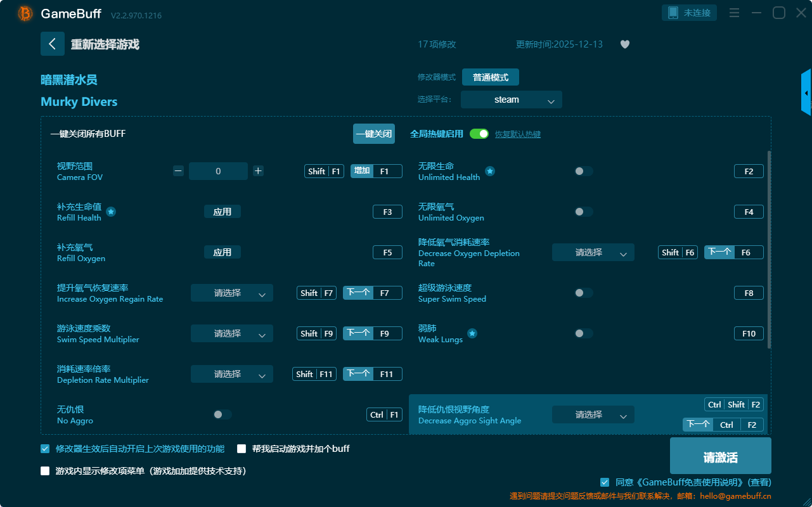Click the star badge beside Unlimited Health

coord(490,171)
